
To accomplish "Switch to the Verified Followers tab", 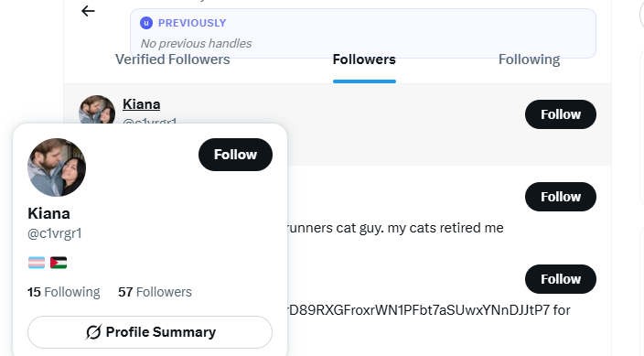I will pos(173,59).
